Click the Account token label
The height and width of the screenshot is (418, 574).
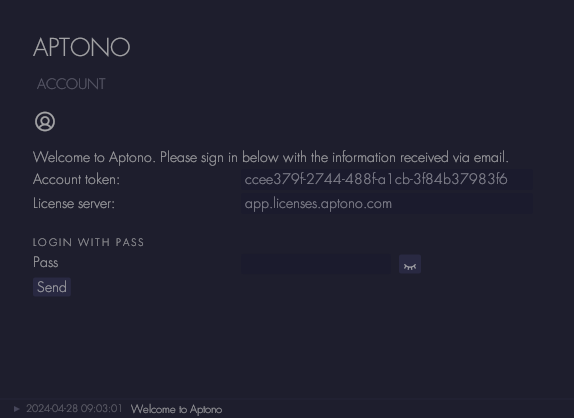(76, 179)
